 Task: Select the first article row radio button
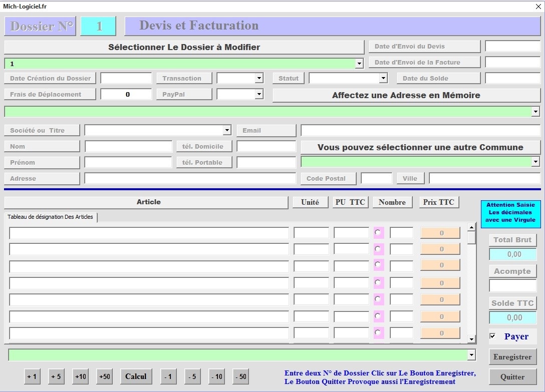378,232
